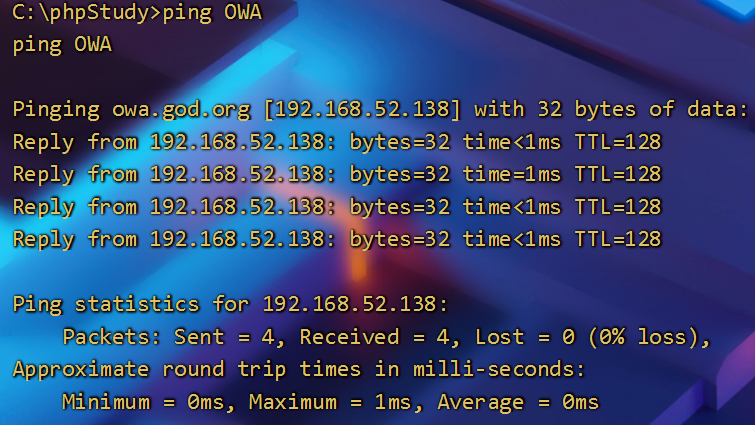Viewport: 755px width, 425px height.
Task: Click the echoed 'ping OWA' line
Action: click(62, 45)
